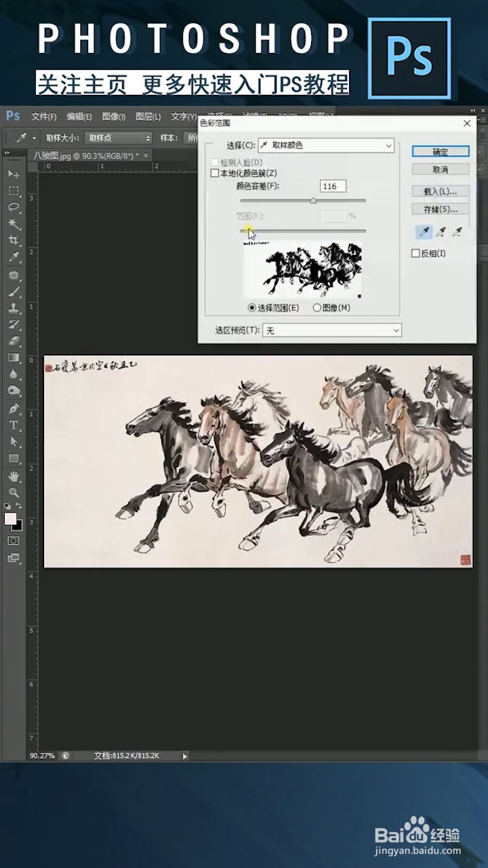This screenshot has height=868, width=488.
Task: Select the Eraser tool
Action: pos(14,341)
